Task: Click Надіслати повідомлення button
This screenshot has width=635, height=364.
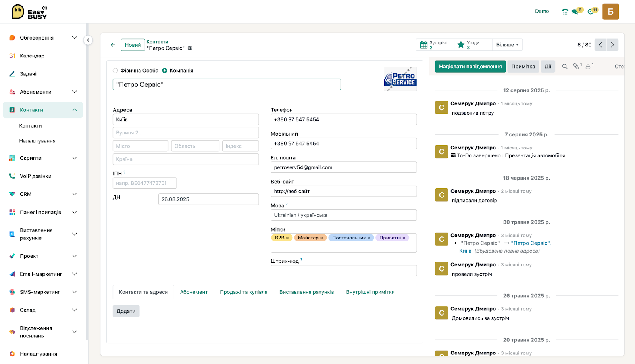Action: pos(470,67)
